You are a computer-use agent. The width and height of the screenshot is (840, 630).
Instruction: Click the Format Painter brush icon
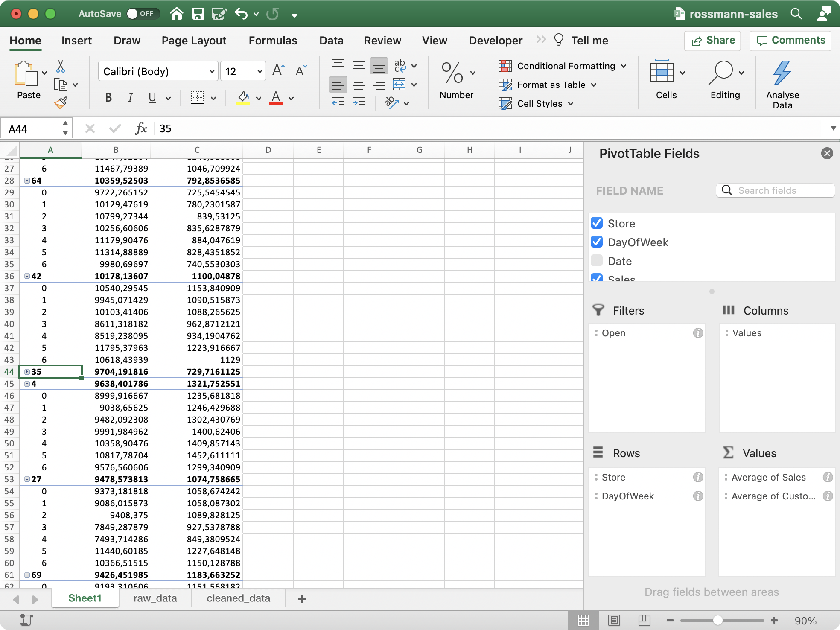pos(61,102)
